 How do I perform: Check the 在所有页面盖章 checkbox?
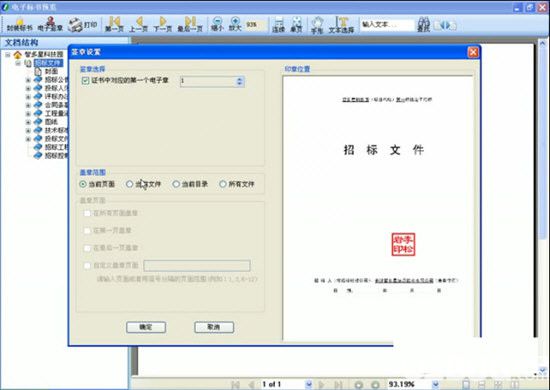[87, 213]
